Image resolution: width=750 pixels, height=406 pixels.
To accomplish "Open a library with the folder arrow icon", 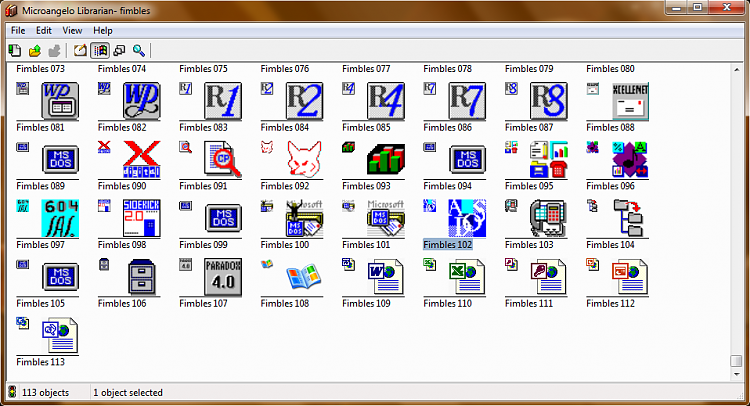I will click(x=34, y=50).
